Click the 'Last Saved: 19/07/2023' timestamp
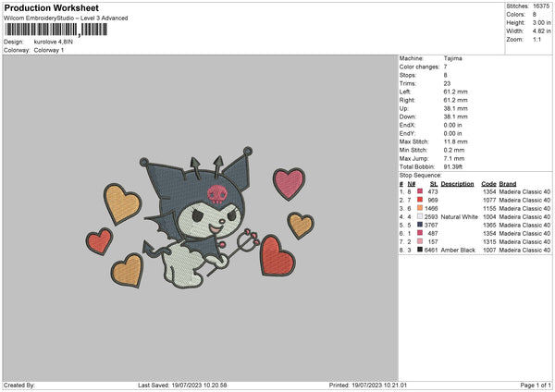Image resolution: width=555 pixels, height=392 pixels. click(182, 386)
